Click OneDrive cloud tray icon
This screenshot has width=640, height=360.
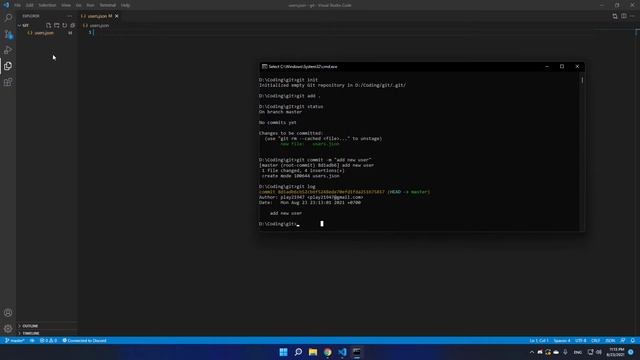556,352
